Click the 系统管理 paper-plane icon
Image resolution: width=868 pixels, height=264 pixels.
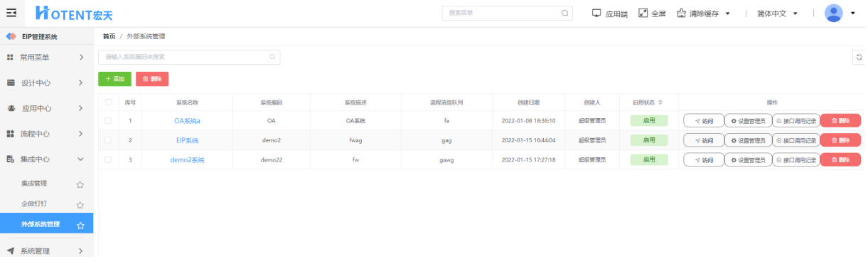(11, 250)
